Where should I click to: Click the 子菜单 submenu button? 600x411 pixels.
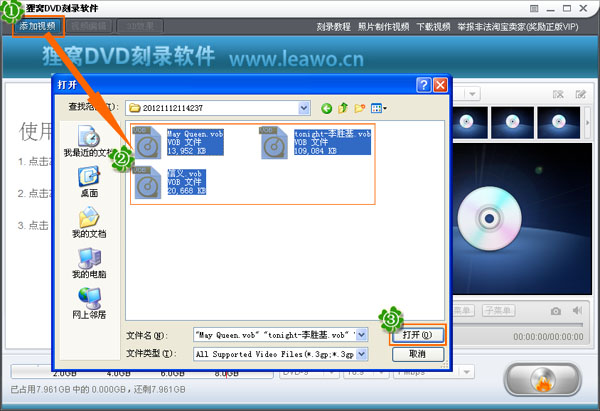coord(498,310)
